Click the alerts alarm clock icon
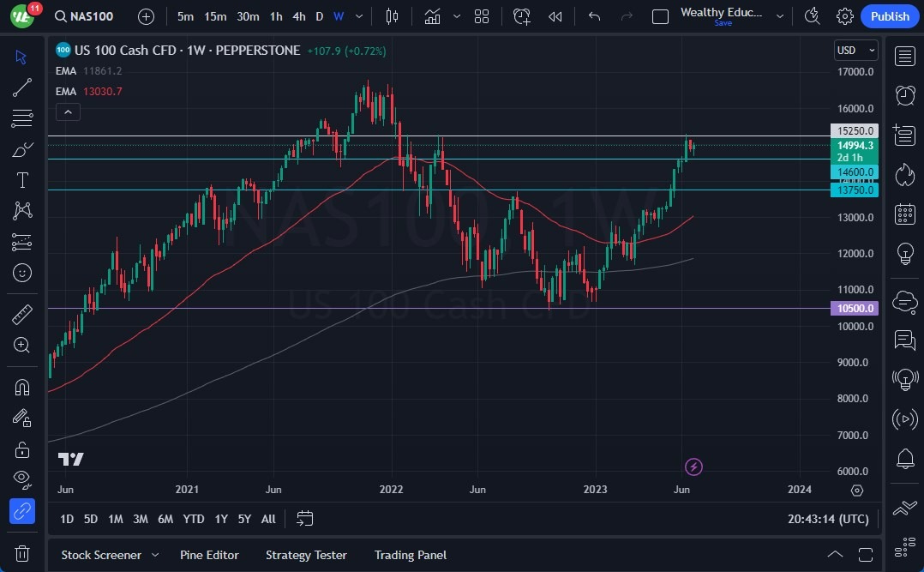Screen dimensions: 924x572 pyautogui.click(x=904, y=94)
